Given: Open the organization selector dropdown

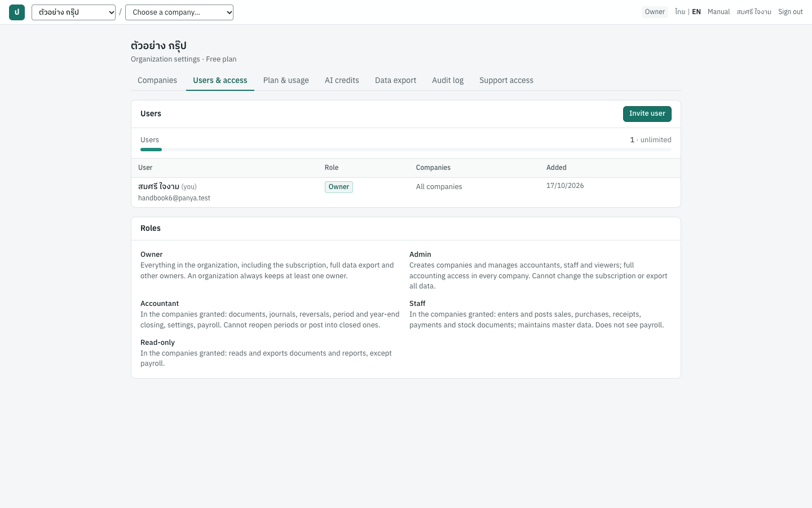Looking at the screenshot, I should [x=73, y=12].
